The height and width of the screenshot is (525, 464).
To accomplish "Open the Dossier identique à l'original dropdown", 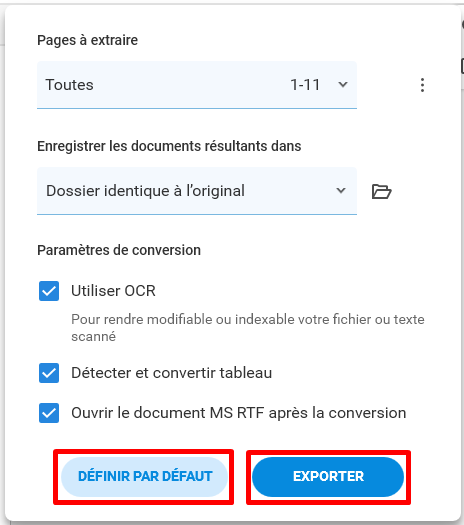I will [x=197, y=191].
